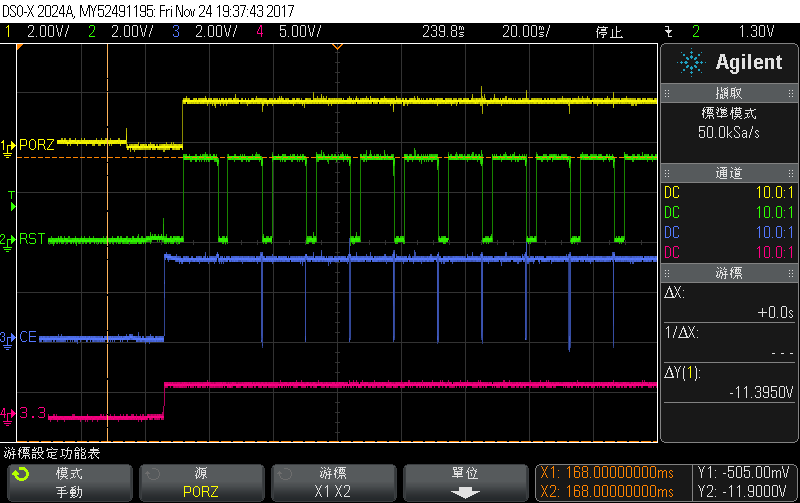Click the X1: 168.00000000ms readout
The image size is (800, 503).
click(607, 473)
